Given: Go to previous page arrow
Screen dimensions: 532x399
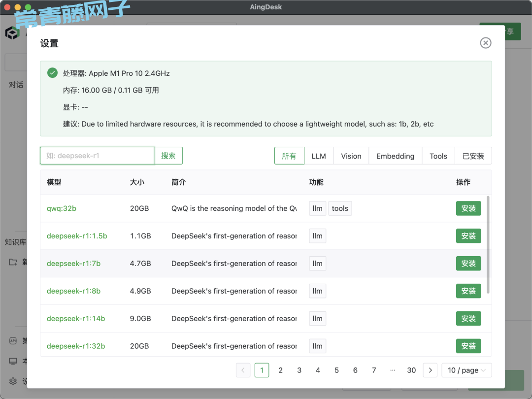Looking at the screenshot, I should point(243,370).
